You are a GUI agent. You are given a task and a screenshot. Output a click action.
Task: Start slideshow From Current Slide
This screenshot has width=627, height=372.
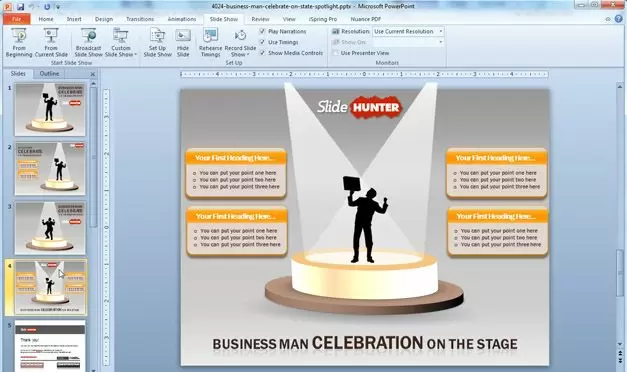click(51, 43)
